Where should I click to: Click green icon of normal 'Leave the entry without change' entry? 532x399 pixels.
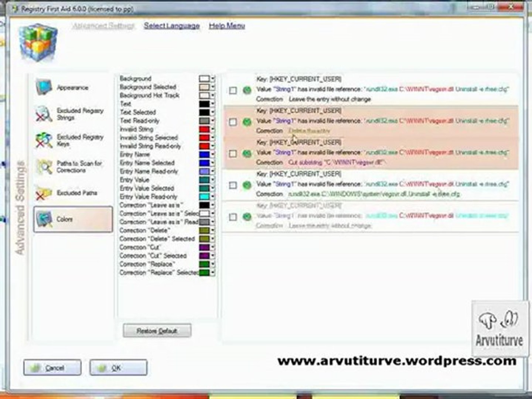(247, 90)
